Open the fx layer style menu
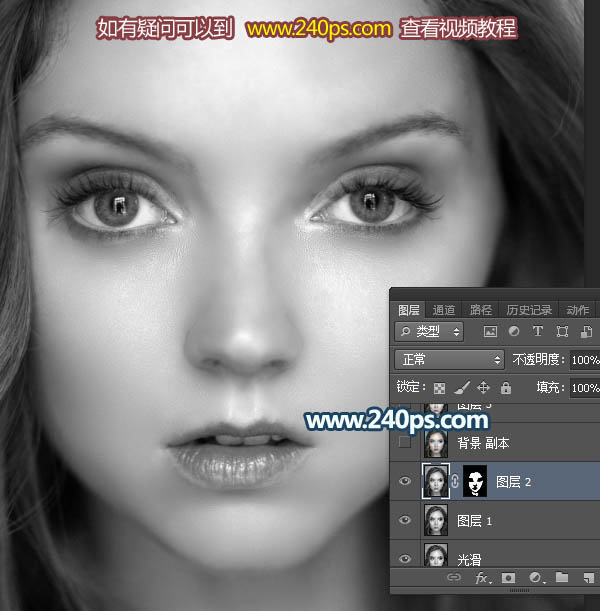 483,577
